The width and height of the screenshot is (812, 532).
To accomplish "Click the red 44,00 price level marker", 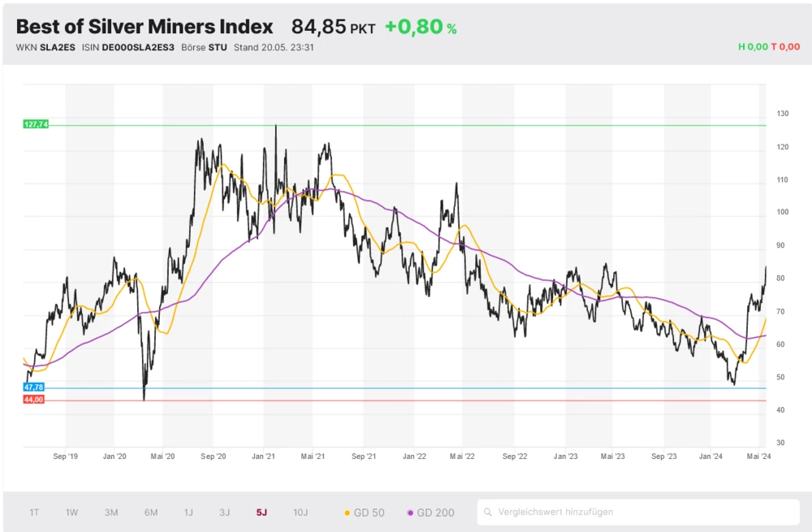I will click(32, 400).
